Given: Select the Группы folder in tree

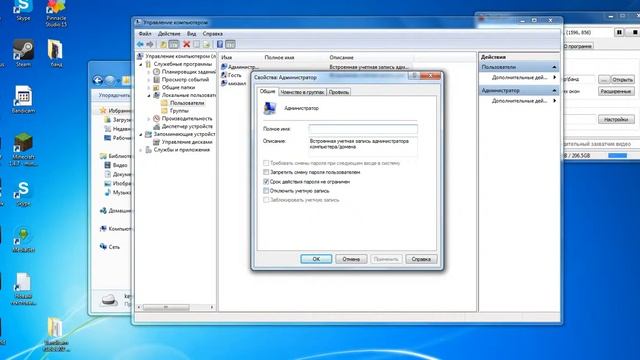Looking at the screenshot, I should point(175,111).
